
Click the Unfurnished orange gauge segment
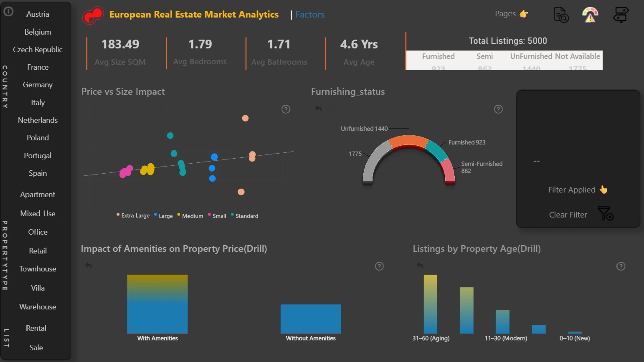[409, 141]
